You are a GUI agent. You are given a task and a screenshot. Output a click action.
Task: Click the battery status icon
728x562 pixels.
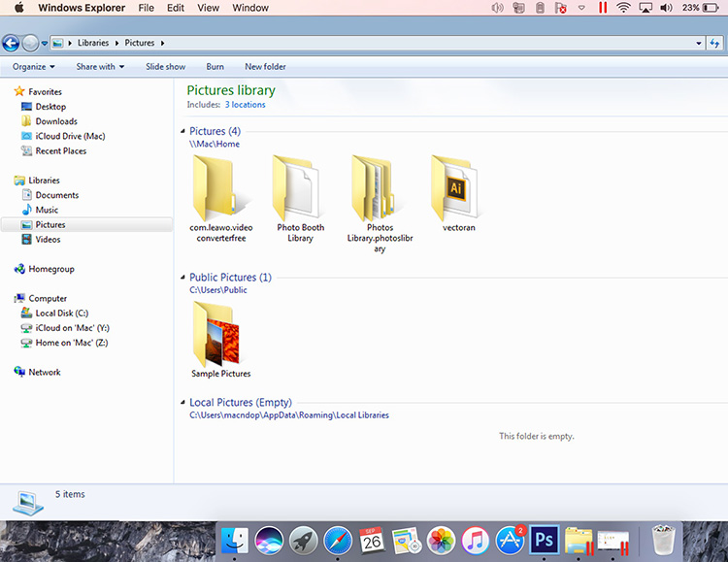click(x=711, y=8)
